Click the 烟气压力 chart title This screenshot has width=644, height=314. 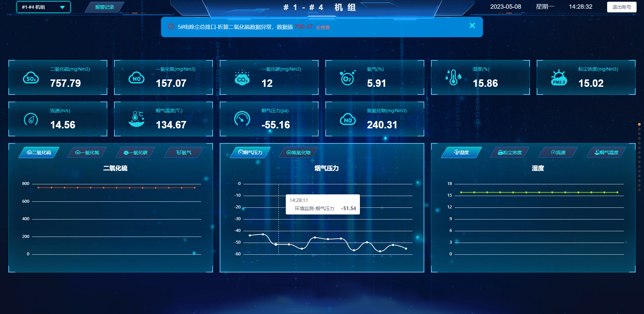[x=327, y=168]
